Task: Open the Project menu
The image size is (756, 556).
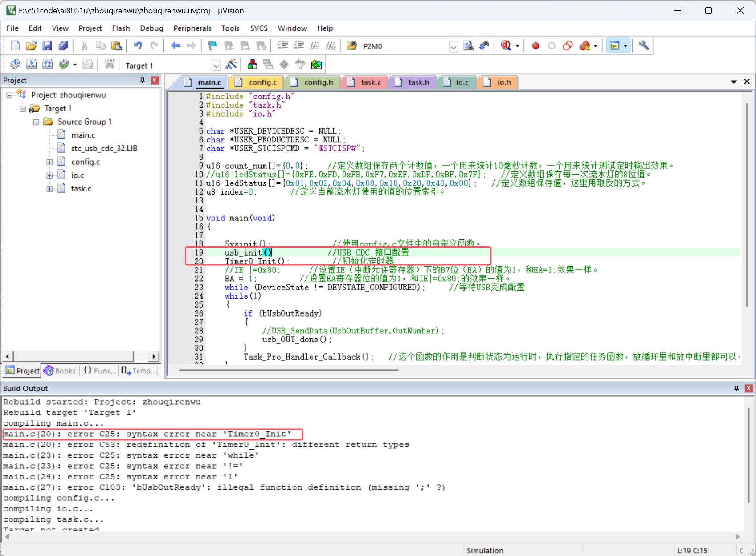Action: point(90,28)
